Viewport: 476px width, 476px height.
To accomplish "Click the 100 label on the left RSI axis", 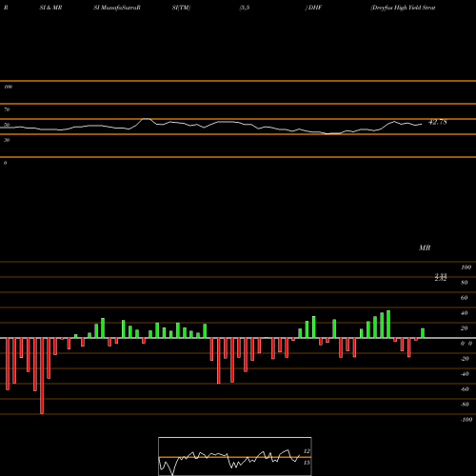I will point(8,87).
